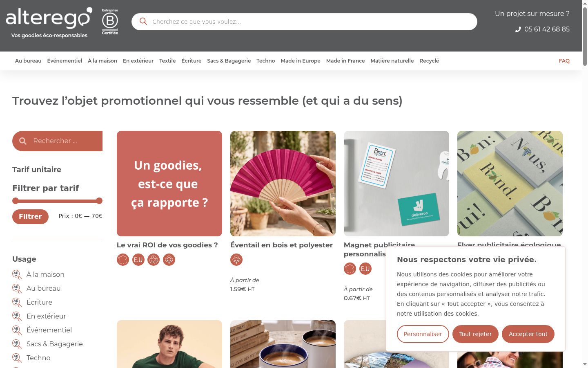Image resolution: width=588 pixels, height=368 pixels.
Task: Accept cookies with Accepter tout
Action: pos(528,334)
